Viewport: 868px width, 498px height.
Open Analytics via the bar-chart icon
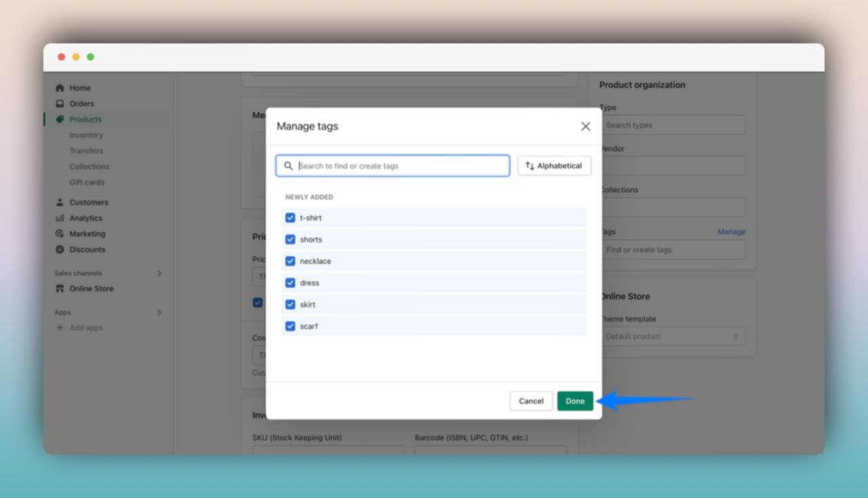tap(60, 217)
